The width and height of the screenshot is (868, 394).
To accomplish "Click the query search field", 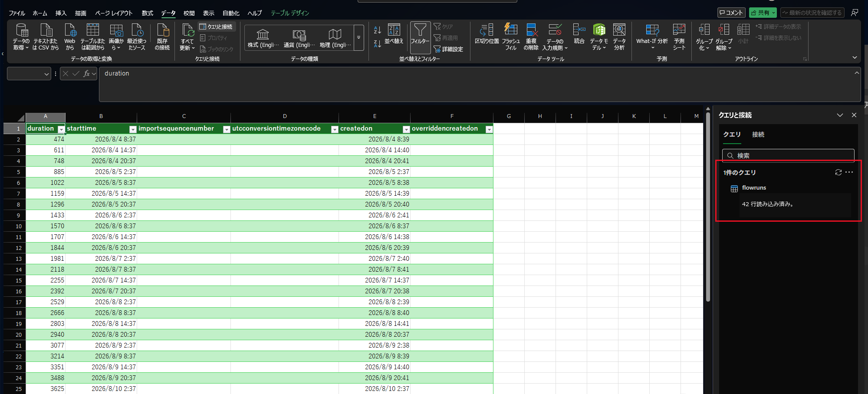I will [x=788, y=155].
